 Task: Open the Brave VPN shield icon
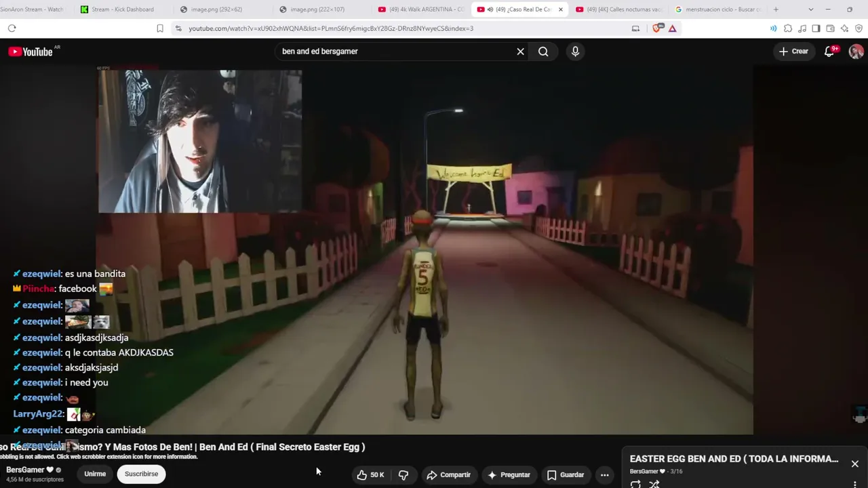[x=859, y=28]
